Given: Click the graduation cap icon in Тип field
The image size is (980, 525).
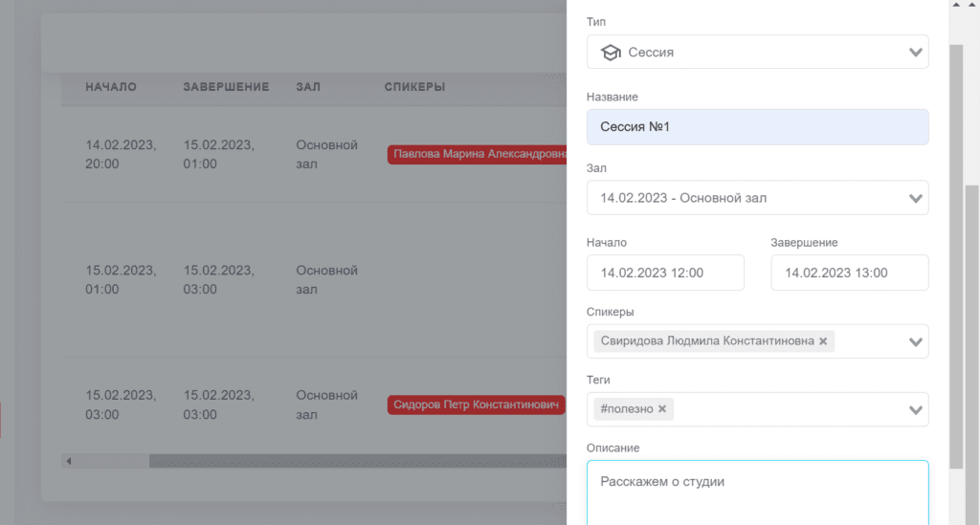Looking at the screenshot, I should point(611,53).
